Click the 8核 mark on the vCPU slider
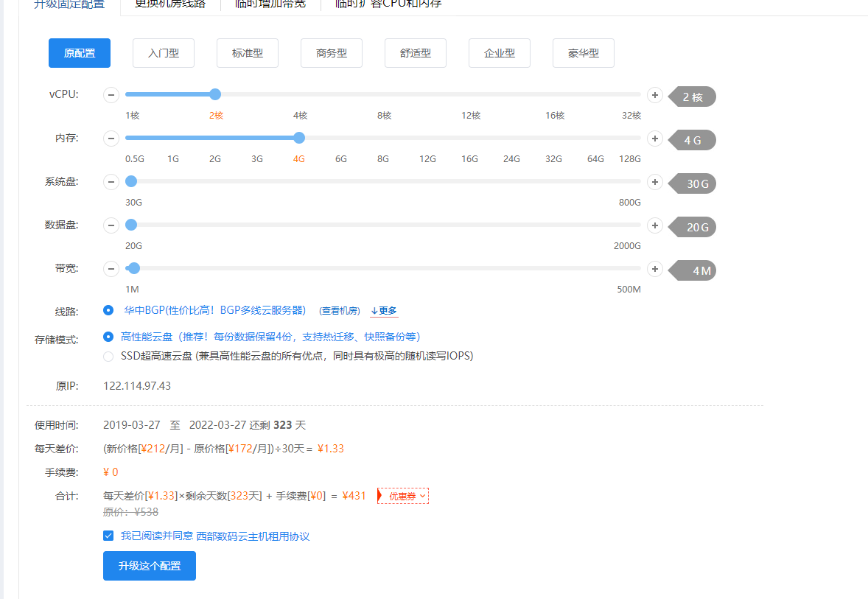 tap(384, 116)
